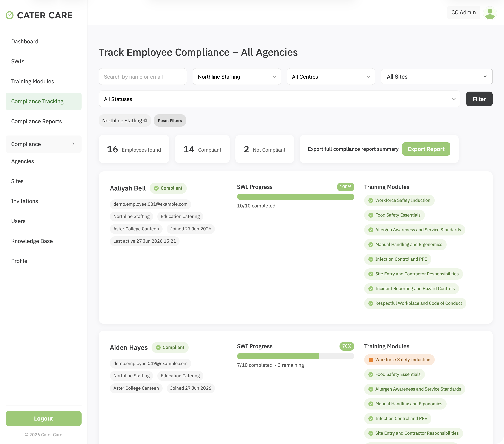504x444 pixels.
Task: Click the check icon on Aaliyah's Infection Control module
Action: (x=371, y=259)
